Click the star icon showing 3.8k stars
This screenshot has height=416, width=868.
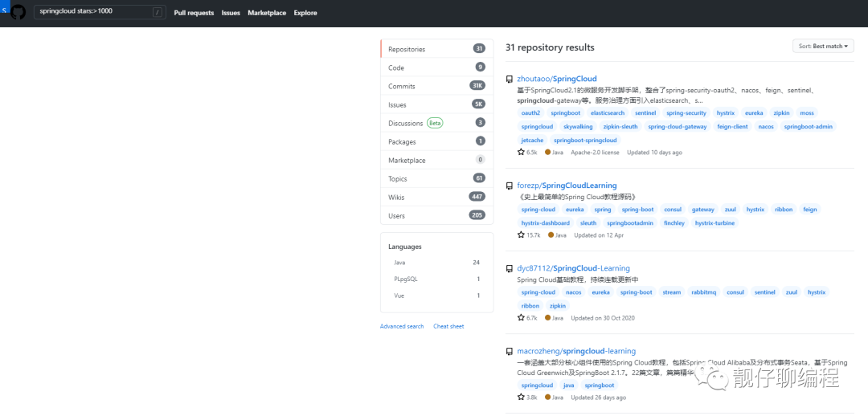click(x=521, y=398)
